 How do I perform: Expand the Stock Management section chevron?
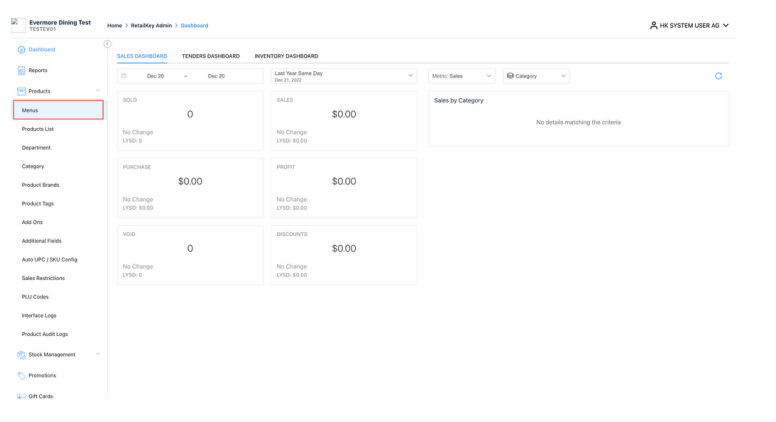[98, 354]
